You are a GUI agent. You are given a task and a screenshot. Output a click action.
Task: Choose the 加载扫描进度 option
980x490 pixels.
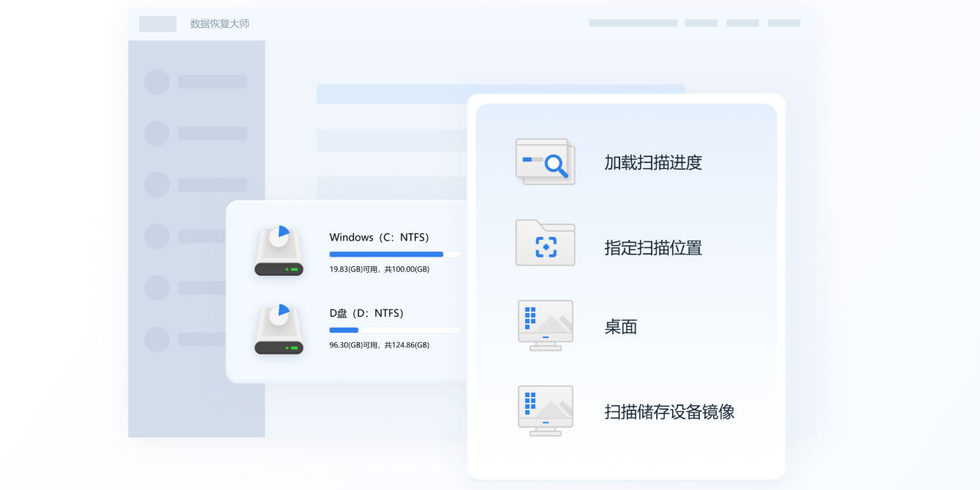pos(653,162)
